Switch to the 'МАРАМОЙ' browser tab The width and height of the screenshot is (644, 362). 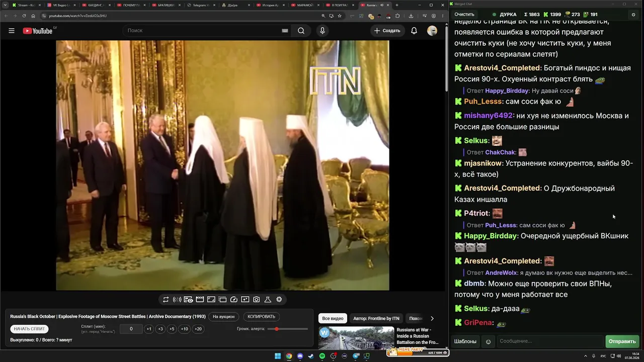[305, 5]
